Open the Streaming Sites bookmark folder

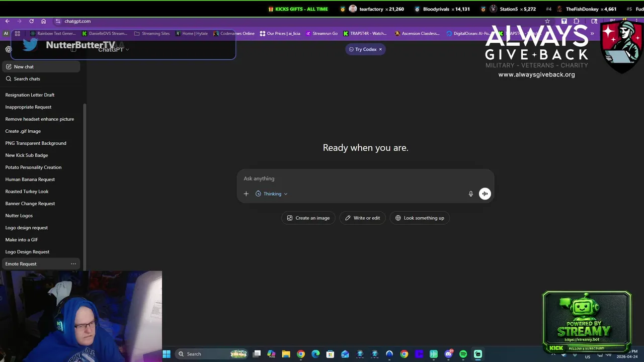(152, 34)
